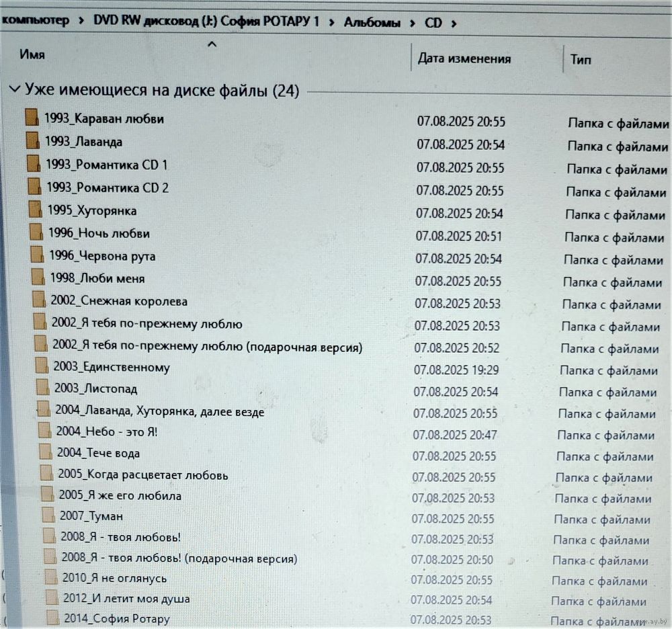The width and height of the screenshot is (672, 629).
Task: Sort by the Дата изменения column header
Action: point(464,58)
